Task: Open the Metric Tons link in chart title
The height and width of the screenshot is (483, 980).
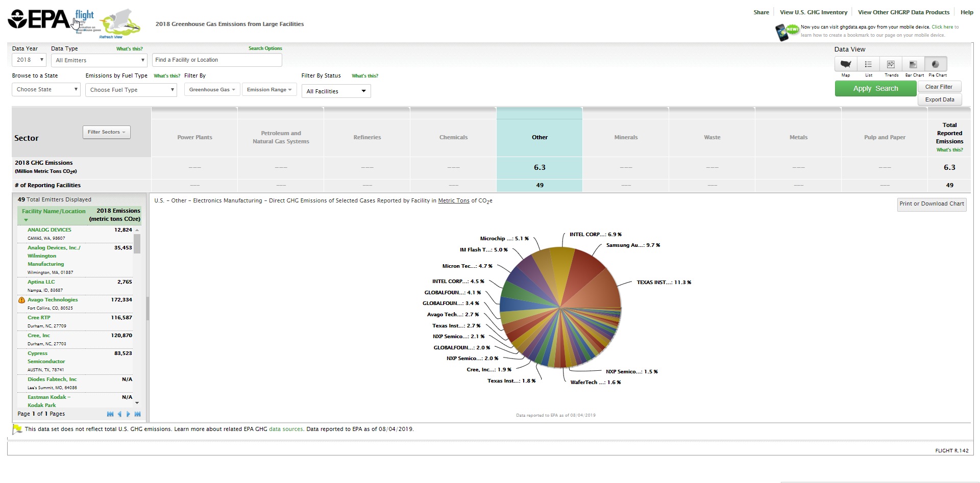Action: pos(454,201)
